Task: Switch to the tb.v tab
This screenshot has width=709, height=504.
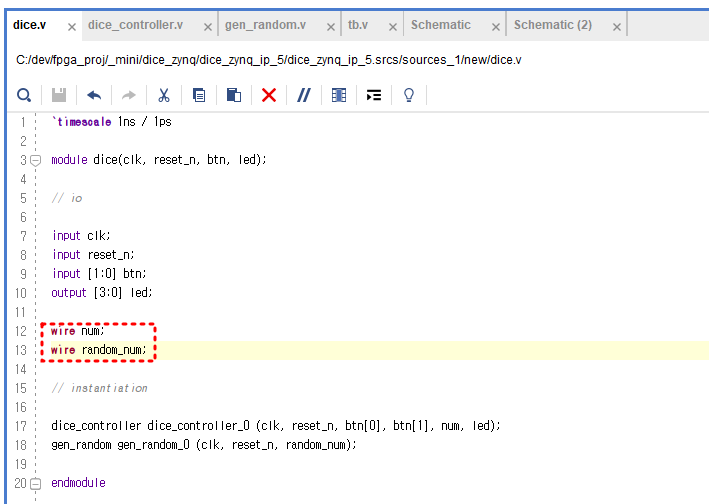Action: tap(358, 25)
